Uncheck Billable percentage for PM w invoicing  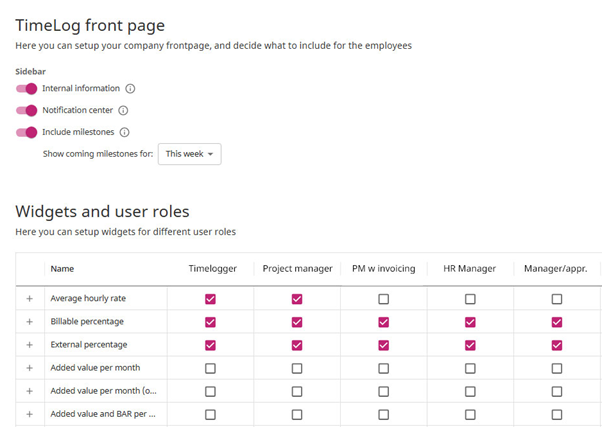[384, 322]
